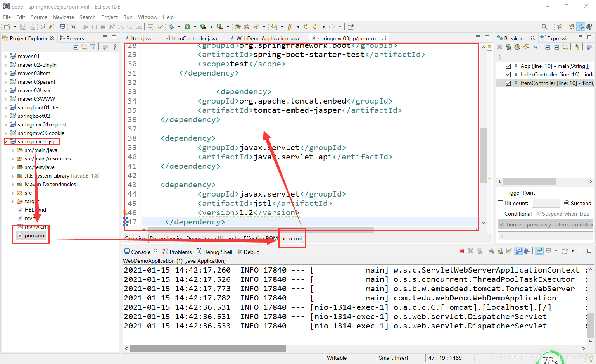This screenshot has height=364, width=596.
Task: Switch to the Java EE perspective icon
Action: (x=571, y=27)
